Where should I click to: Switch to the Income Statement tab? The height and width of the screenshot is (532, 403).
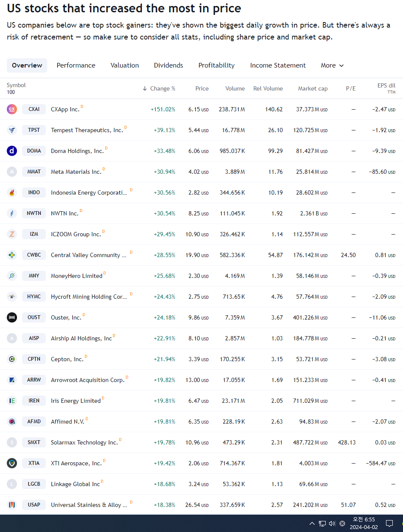pyautogui.click(x=278, y=65)
